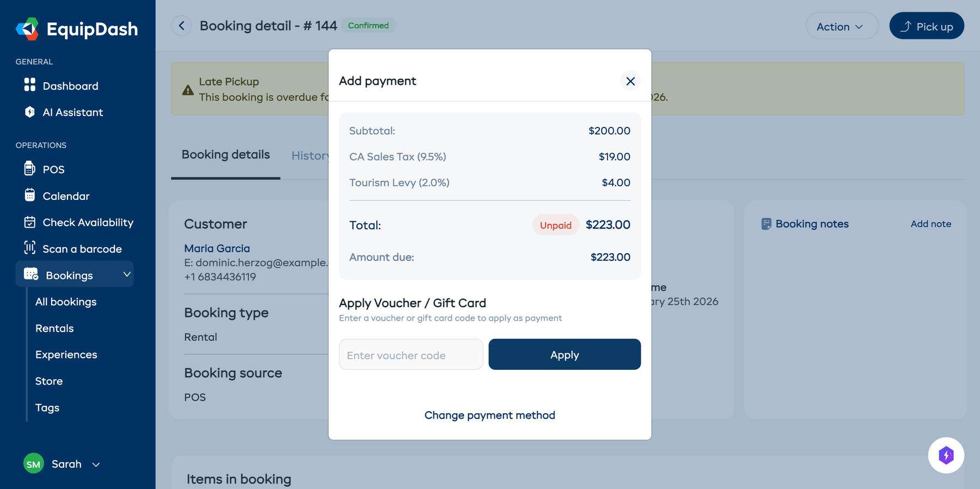This screenshot has height=489, width=980.
Task: Click the back arrow near booking title
Action: [181, 26]
